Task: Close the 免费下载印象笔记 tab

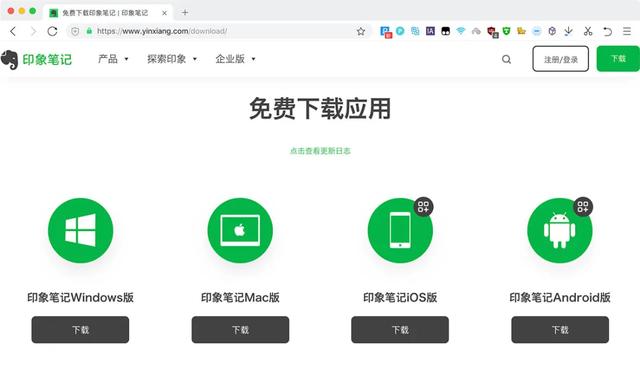Action: [164, 13]
